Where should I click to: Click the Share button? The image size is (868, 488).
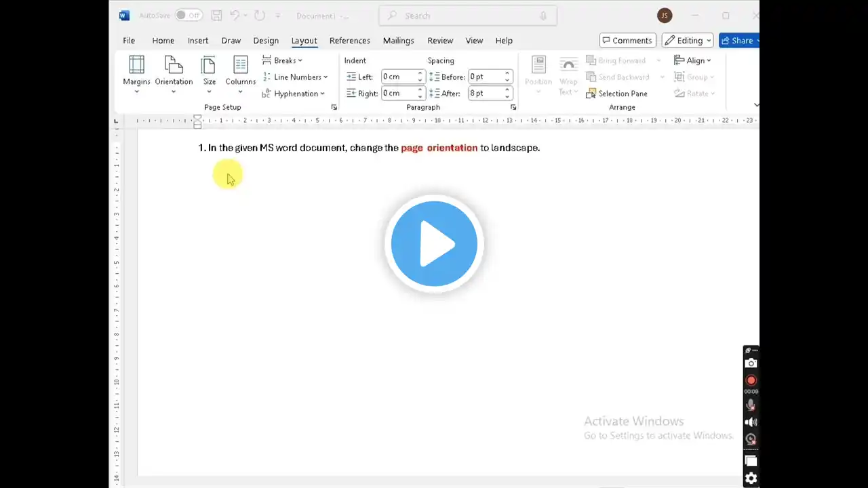pyautogui.click(x=738, y=40)
